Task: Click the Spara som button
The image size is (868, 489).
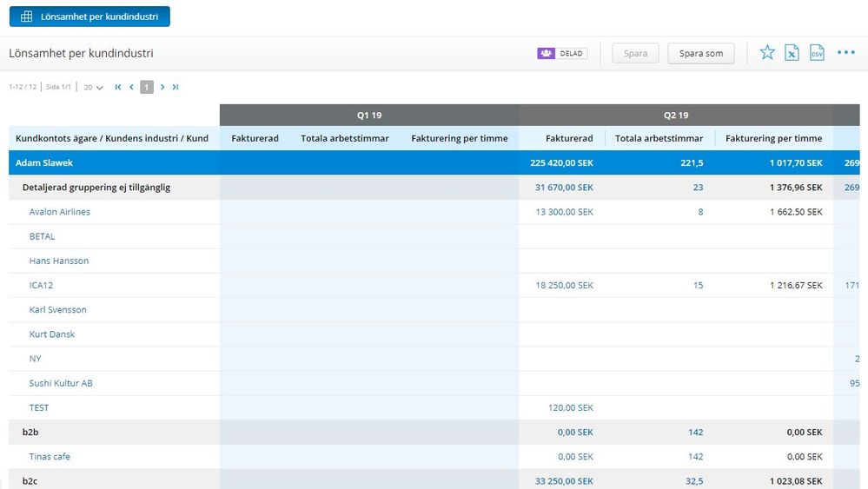Action: (x=701, y=54)
